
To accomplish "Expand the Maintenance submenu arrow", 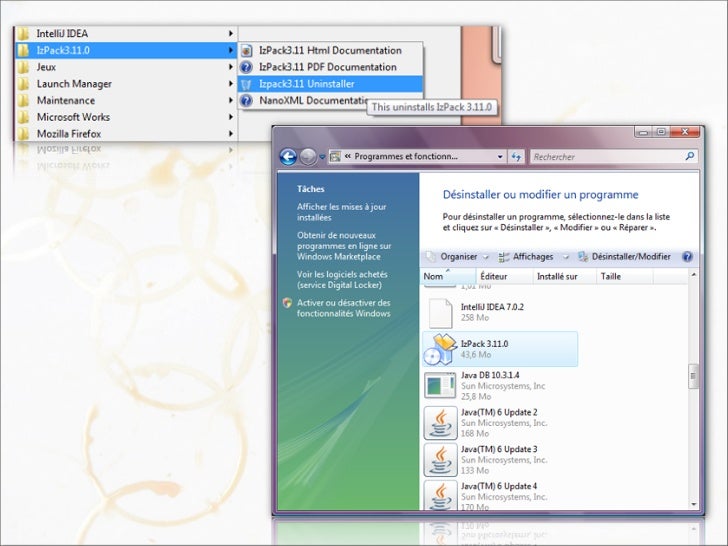I will [231, 100].
